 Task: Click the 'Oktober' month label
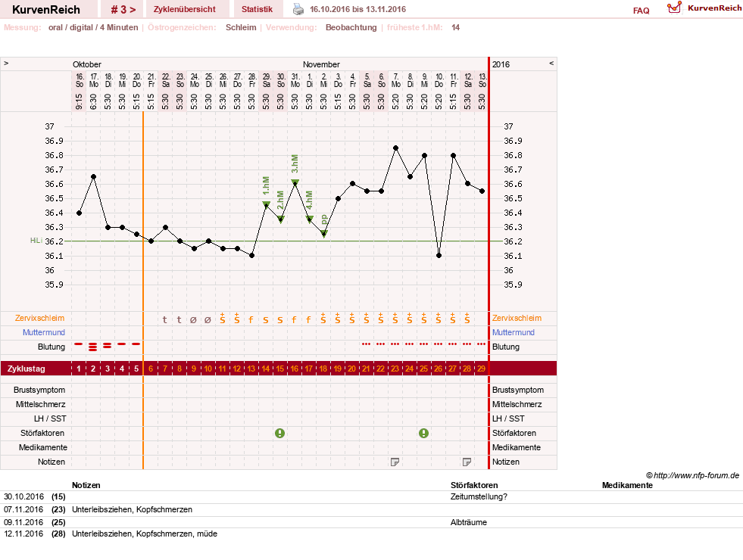point(86,64)
